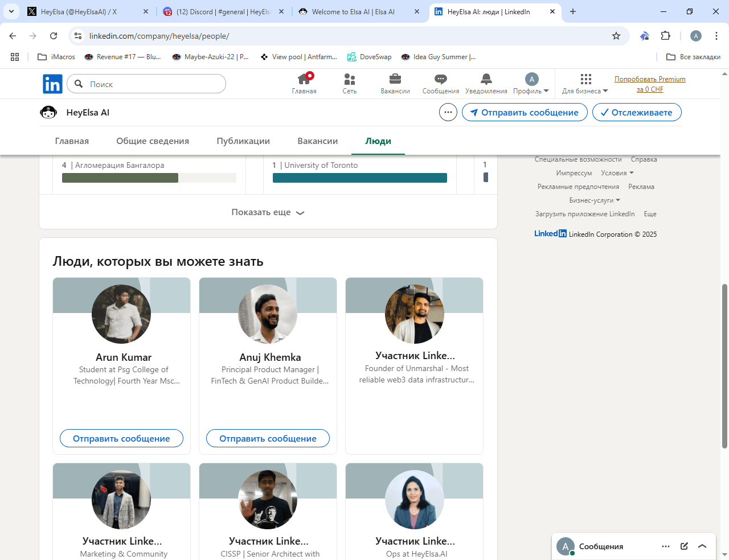Click the page vertical scrollbar thumb
The width and height of the screenshot is (729, 560).
click(724, 366)
